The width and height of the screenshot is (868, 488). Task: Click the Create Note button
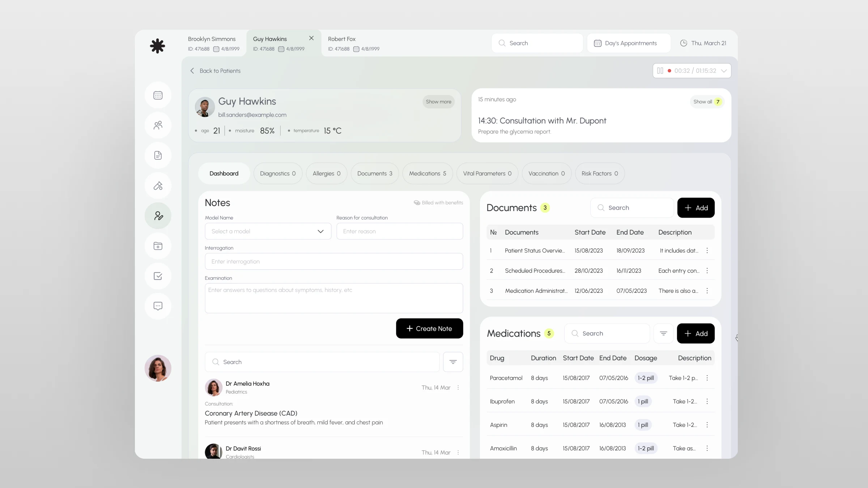point(429,329)
